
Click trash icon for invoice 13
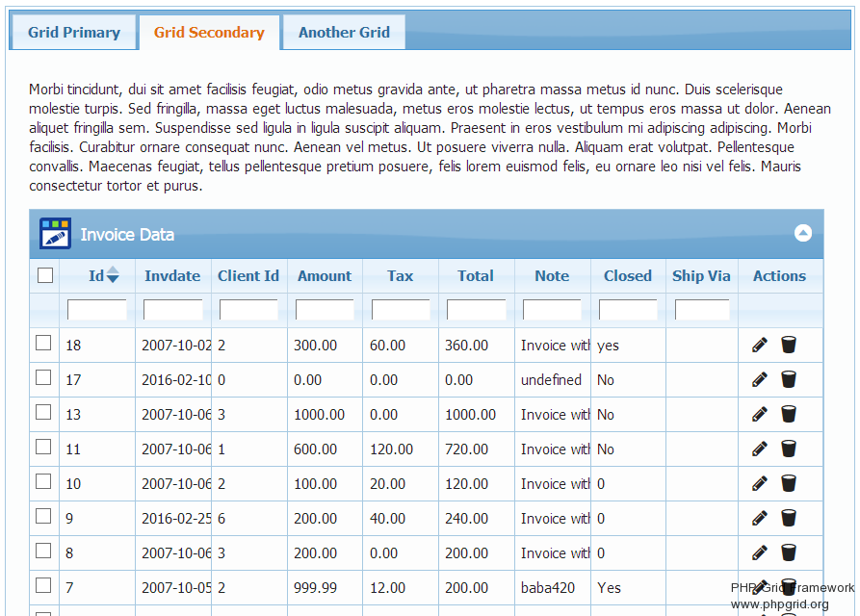coord(789,414)
